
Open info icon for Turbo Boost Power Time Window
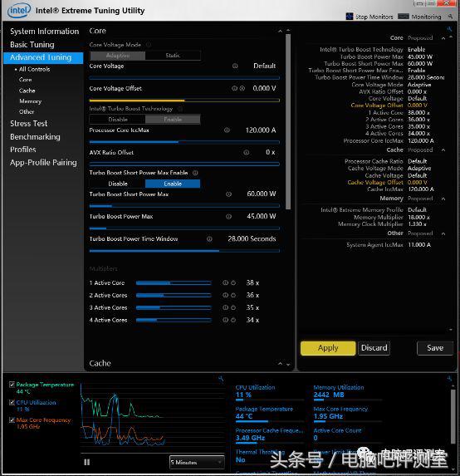click(x=209, y=239)
